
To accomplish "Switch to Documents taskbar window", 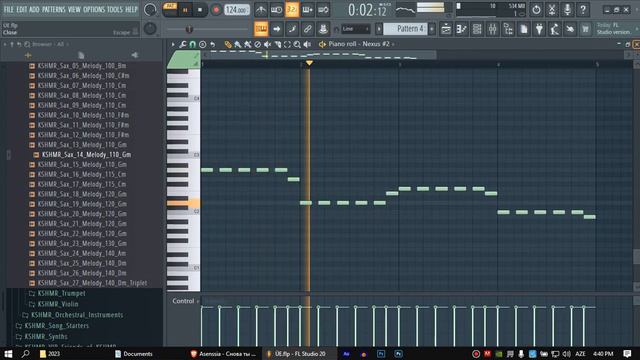I will click(134, 354).
